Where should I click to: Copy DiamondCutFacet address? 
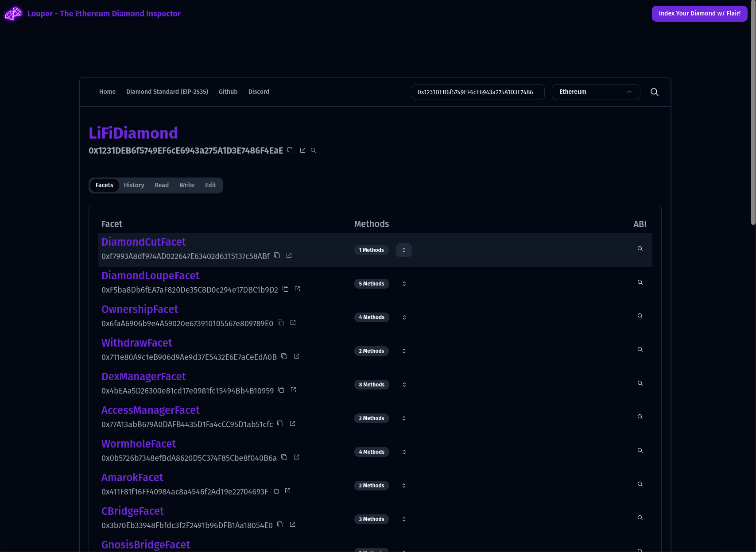coord(277,255)
